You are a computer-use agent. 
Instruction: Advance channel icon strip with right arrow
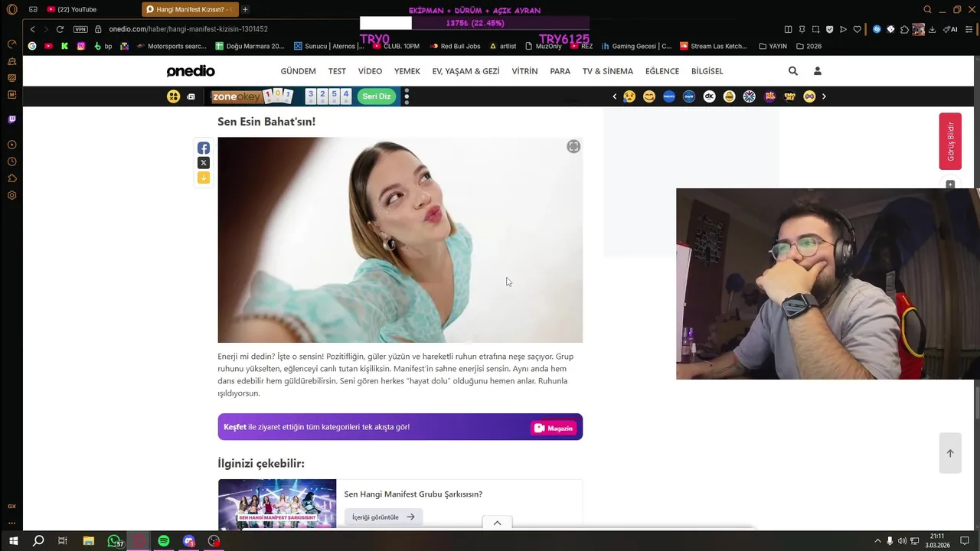824,96
